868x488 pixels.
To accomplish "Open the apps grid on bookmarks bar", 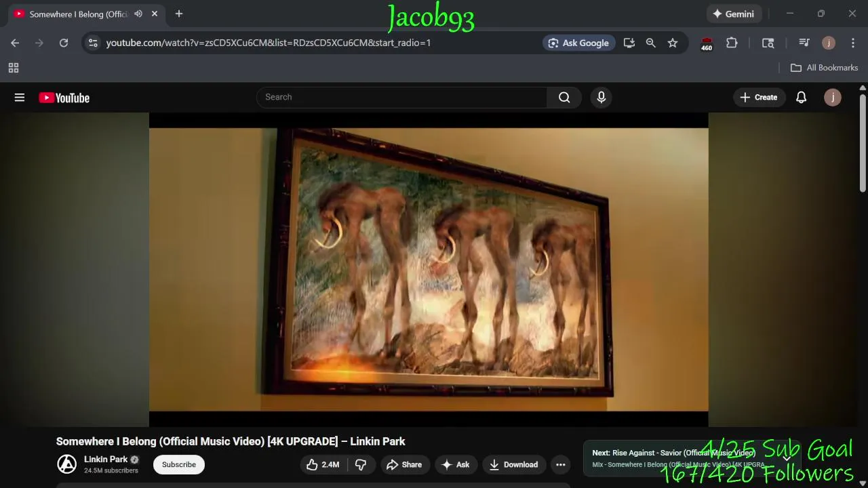I will point(14,68).
